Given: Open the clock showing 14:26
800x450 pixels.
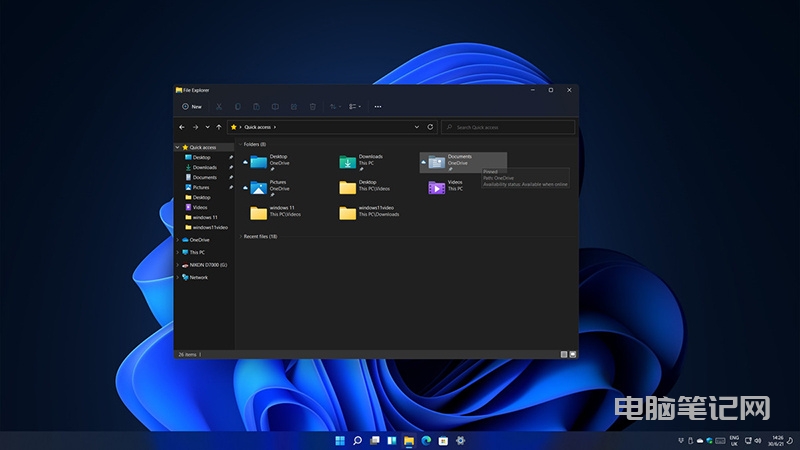Looking at the screenshot, I should [776, 441].
